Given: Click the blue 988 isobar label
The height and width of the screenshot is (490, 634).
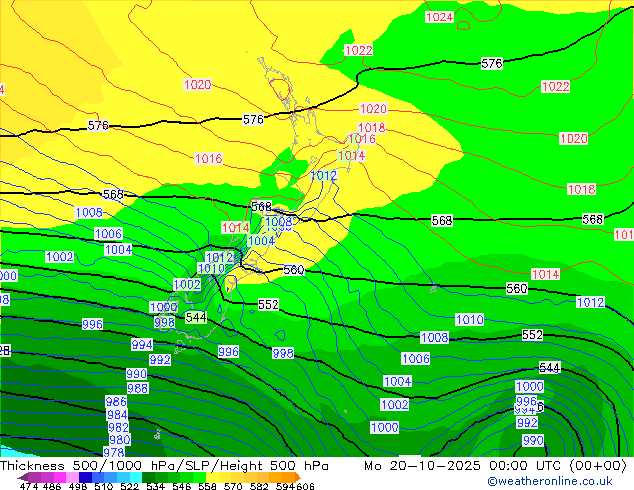Looking at the screenshot, I should pos(137,388).
